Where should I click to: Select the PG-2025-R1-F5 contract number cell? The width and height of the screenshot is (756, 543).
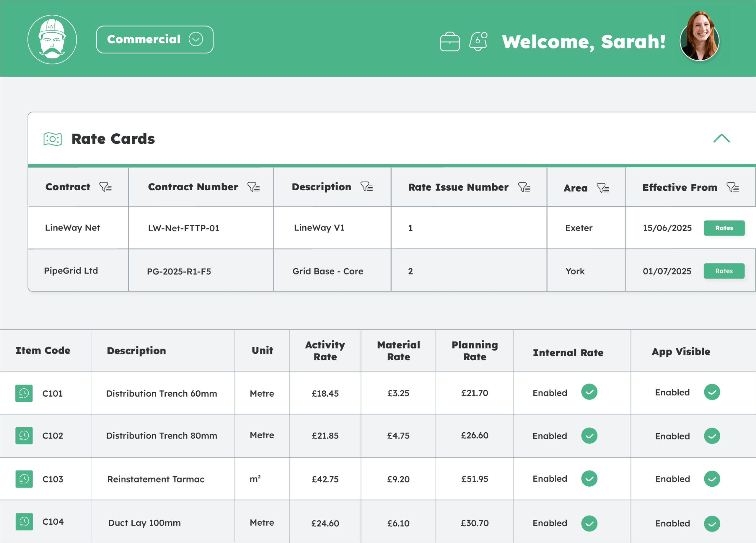coord(201,271)
